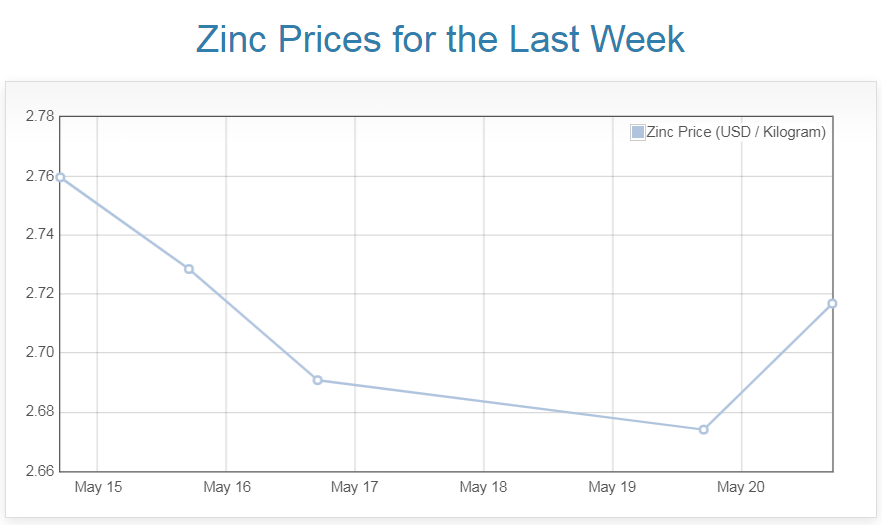The image size is (882, 525).
Task: Click the 2.78 y-axis label
Action: [x=40, y=117]
